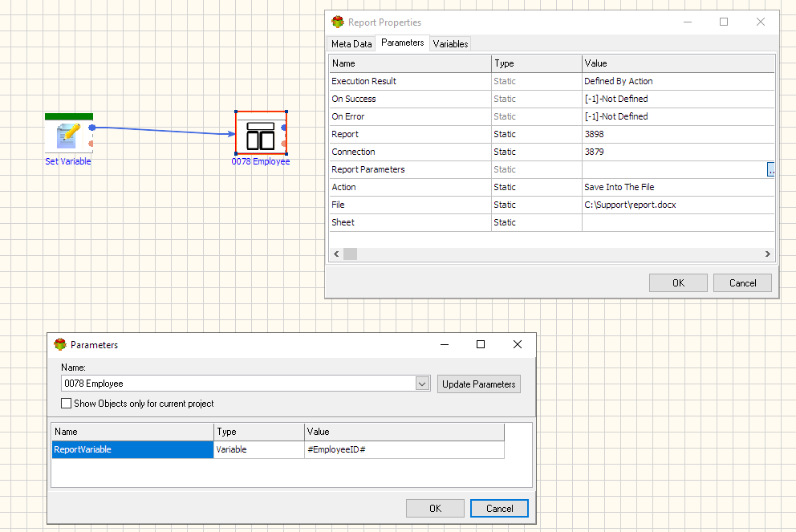Close the Parameters dialog window
796x532 pixels.
tap(518, 345)
